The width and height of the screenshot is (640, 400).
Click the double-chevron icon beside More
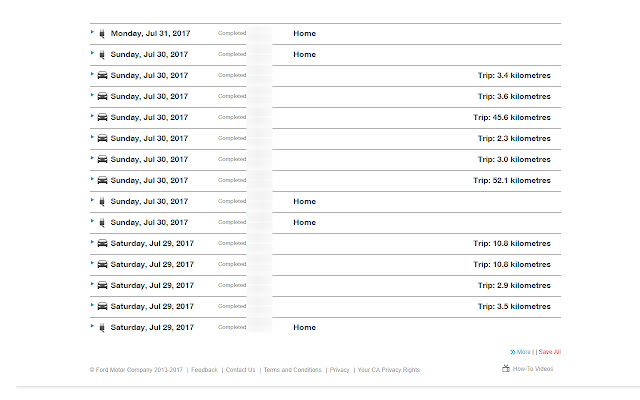513,352
